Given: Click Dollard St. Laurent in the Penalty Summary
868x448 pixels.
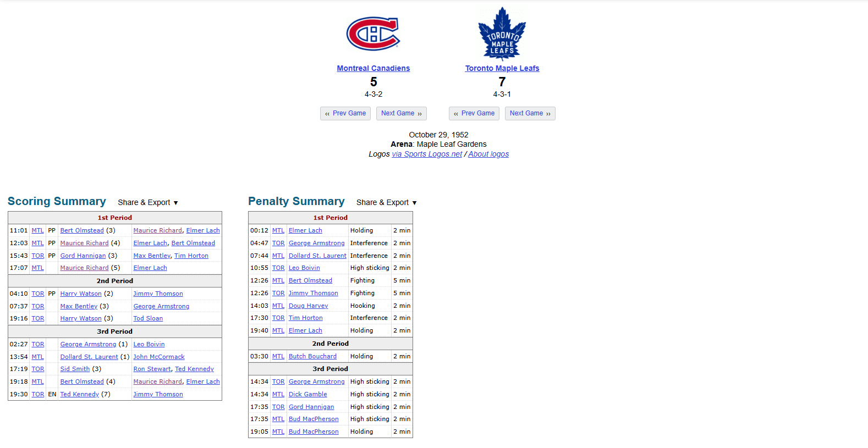Looking at the screenshot, I should tap(317, 256).
